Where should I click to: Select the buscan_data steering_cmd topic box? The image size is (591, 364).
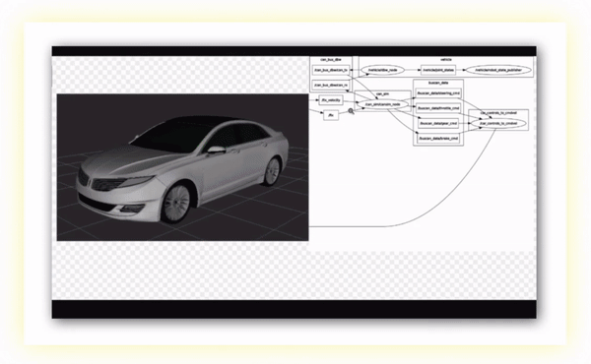(438, 93)
